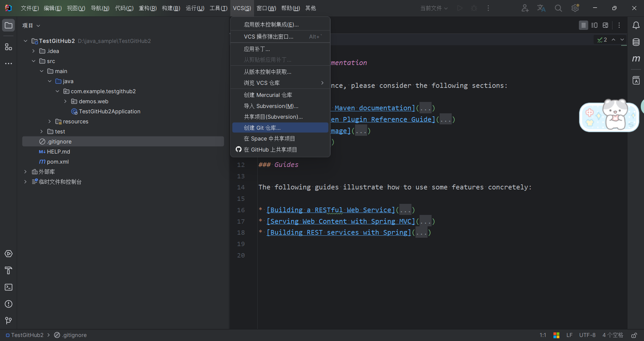Select Enable Version Control Integration

click(x=280, y=24)
